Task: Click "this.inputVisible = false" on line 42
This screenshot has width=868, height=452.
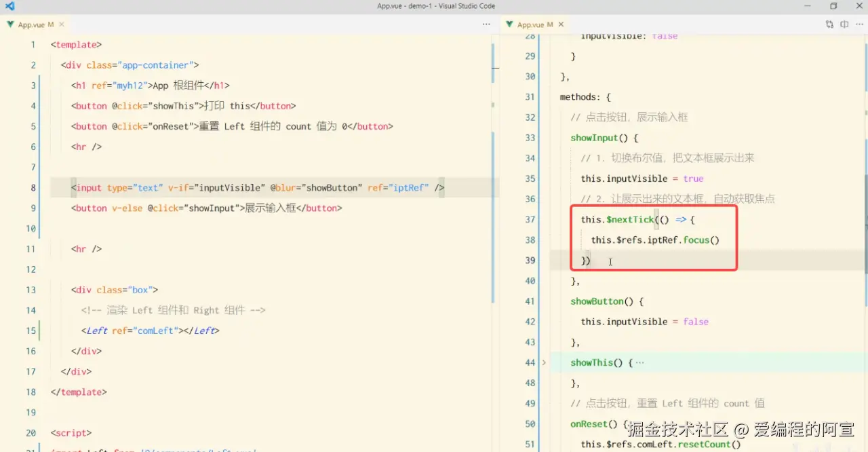Action: (645, 322)
